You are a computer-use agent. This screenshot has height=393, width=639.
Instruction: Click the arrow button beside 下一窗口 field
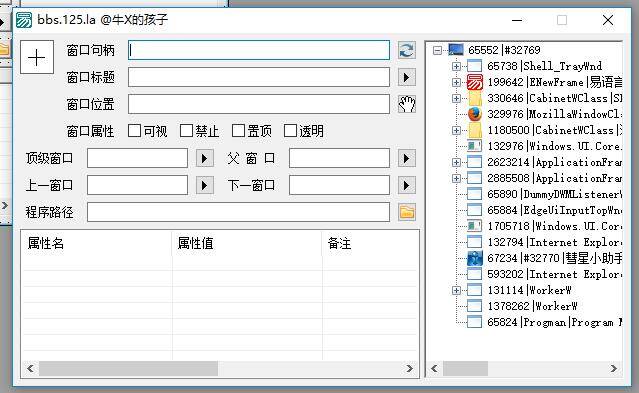(407, 185)
